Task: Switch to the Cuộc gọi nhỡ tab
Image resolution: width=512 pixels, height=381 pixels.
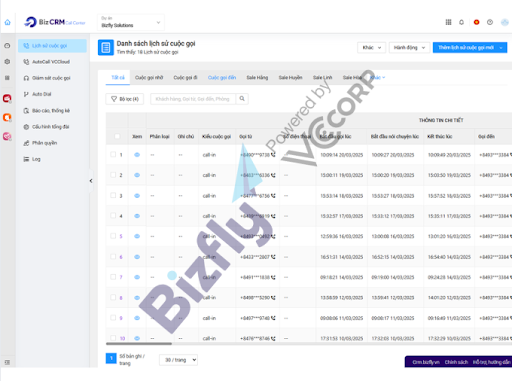Action: click(x=149, y=77)
